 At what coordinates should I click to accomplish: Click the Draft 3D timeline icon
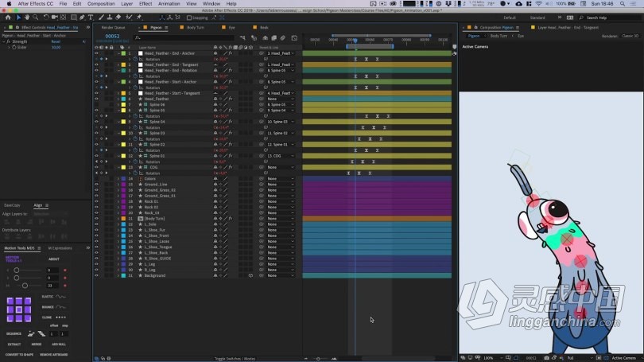[x=254, y=38]
